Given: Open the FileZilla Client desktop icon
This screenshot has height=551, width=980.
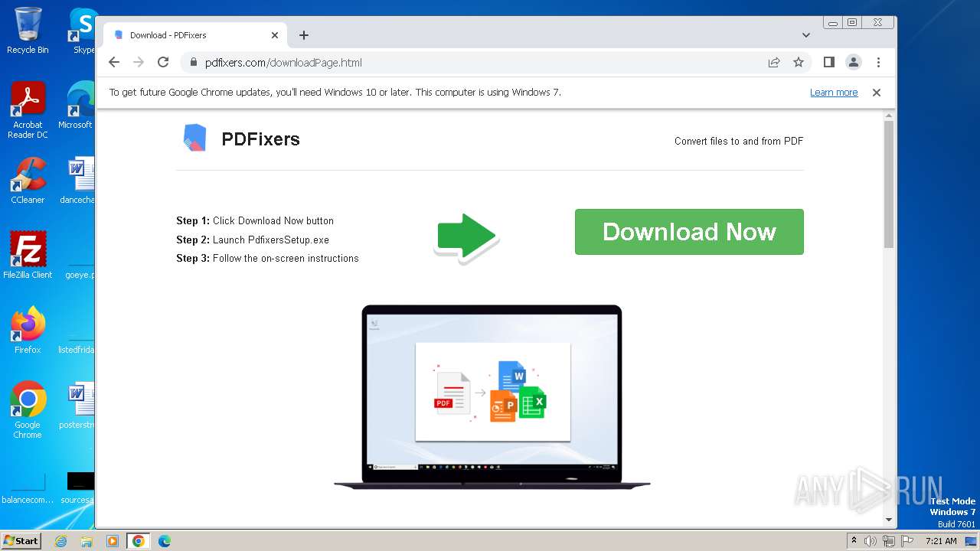Looking at the screenshot, I should pos(28,256).
